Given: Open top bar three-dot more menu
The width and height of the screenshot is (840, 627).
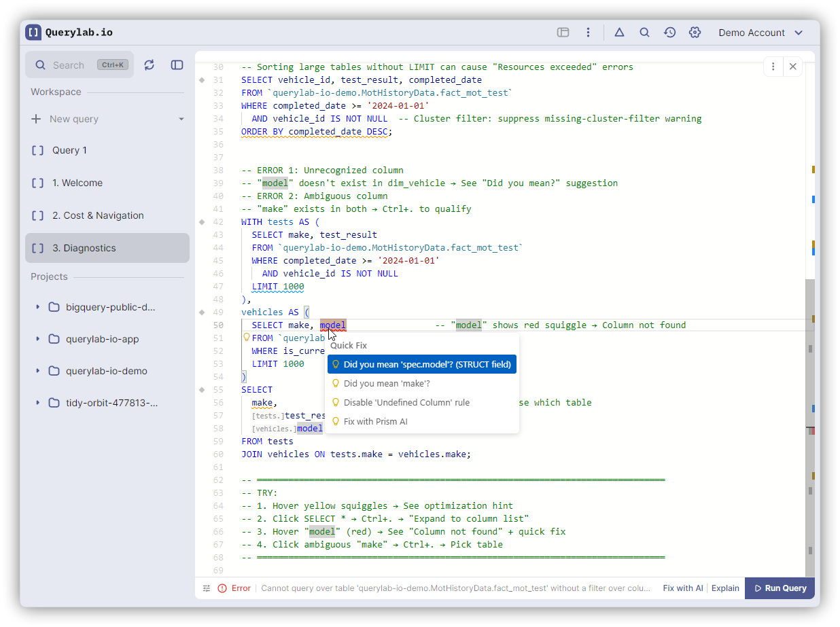Looking at the screenshot, I should (x=588, y=33).
